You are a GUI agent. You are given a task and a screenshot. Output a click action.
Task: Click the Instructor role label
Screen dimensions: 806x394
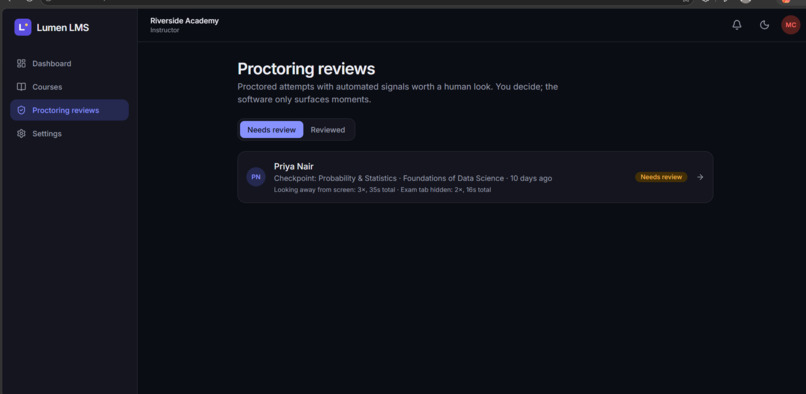click(164, 30)
